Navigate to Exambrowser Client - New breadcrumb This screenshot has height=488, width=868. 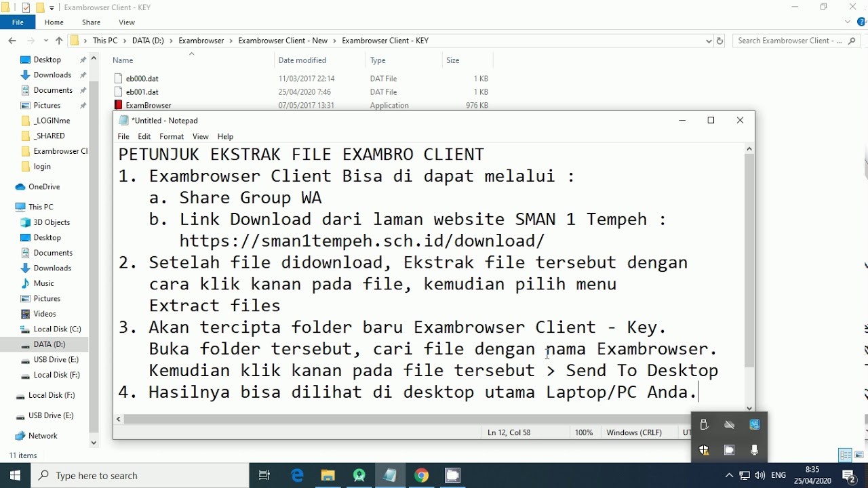[283, 41]
